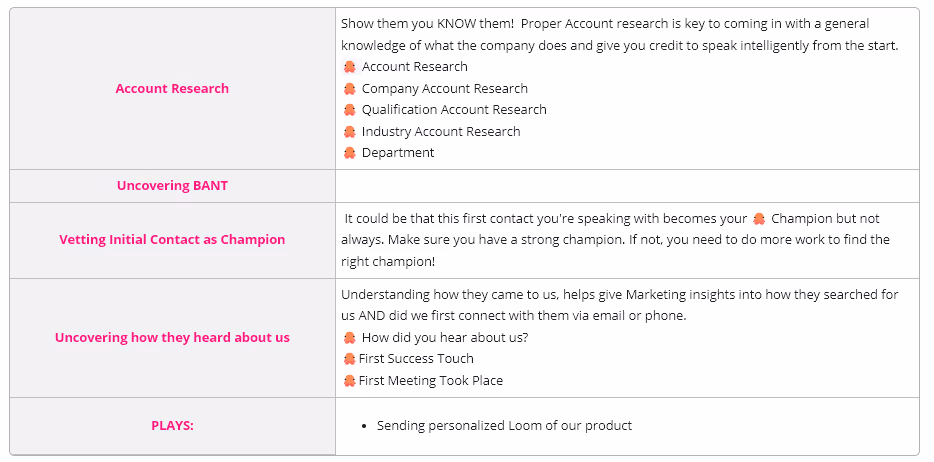Image resolution: width=934 pixels, height=462 pixels.
Task: Click the Vetting Initial Contact as Champion heading
Action: 172,240
